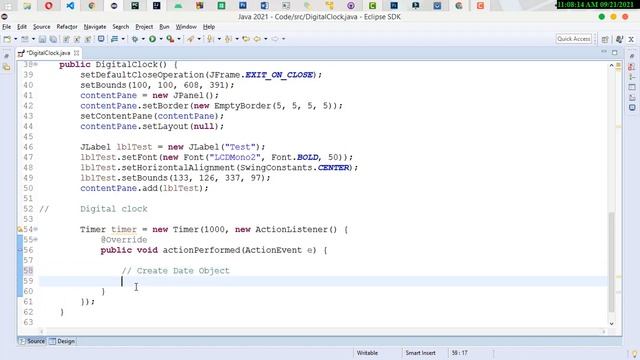Screen dimensions: 640x360
Task: Collapse the code fold at line 55
Action: 36,240
